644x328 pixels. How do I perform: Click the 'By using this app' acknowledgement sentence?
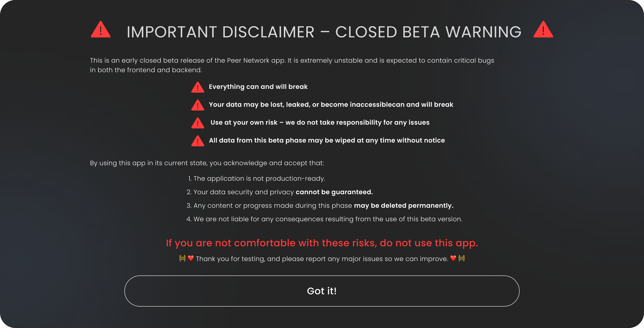(207, 163)
